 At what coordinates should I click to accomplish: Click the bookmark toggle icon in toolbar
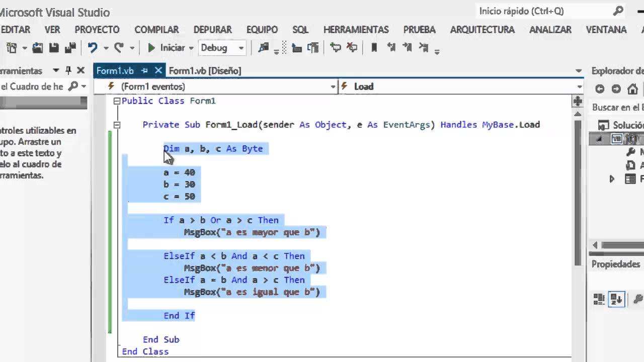(374, 48)
